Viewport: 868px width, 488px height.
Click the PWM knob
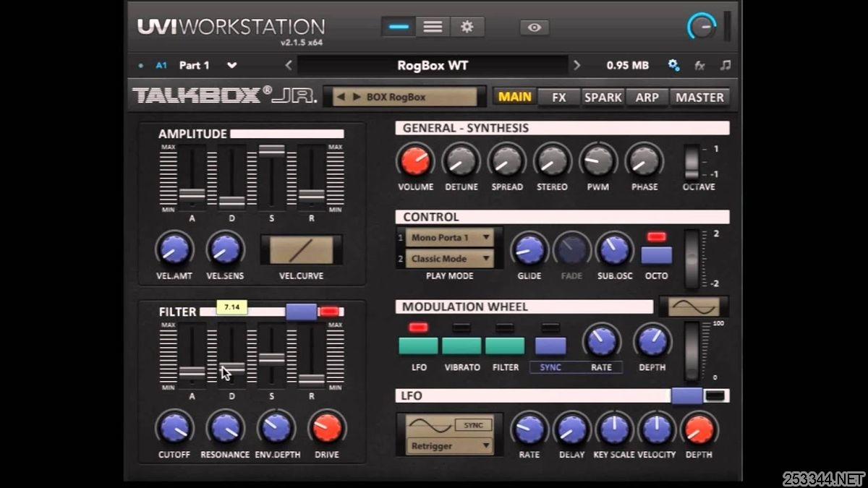pos(598,160)
